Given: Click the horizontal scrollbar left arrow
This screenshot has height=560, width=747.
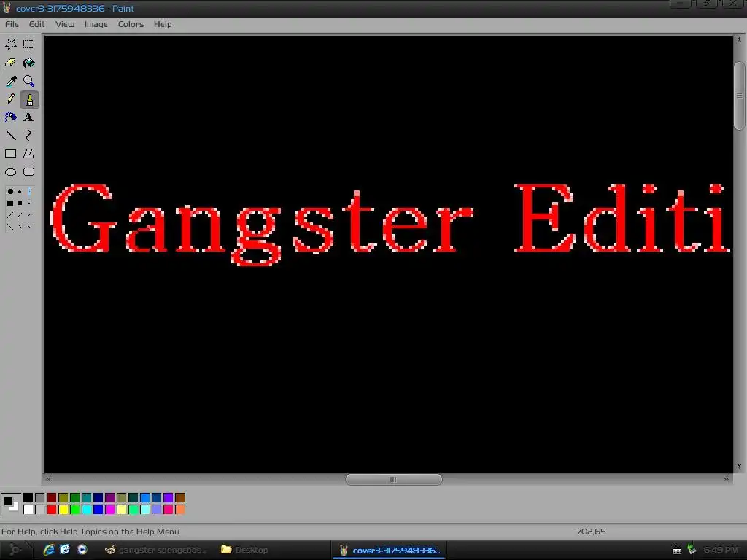Looking at the screenshot, I should pyautogui.click(x=48, y=480).
